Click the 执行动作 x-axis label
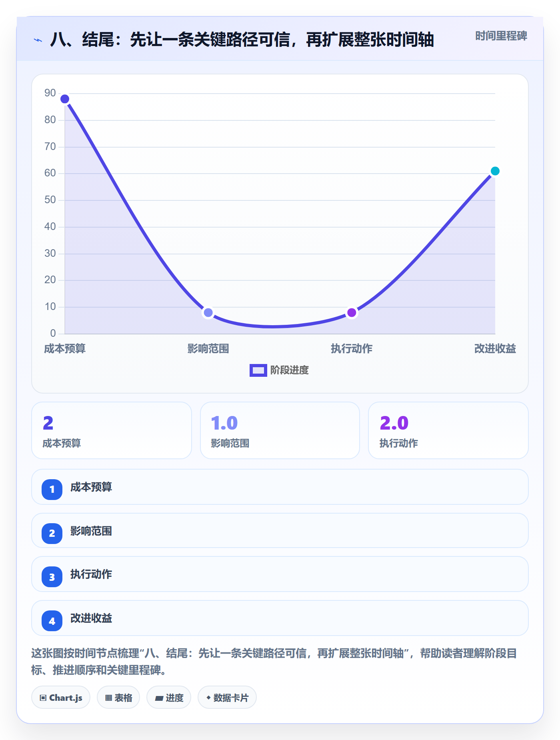Viewport: 560px width, 740px height. [352, 349]
